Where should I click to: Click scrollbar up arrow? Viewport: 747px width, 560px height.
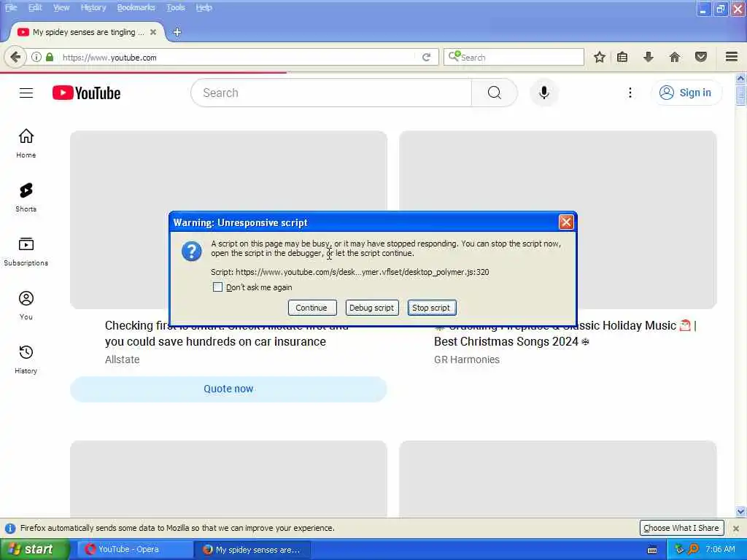740,78
